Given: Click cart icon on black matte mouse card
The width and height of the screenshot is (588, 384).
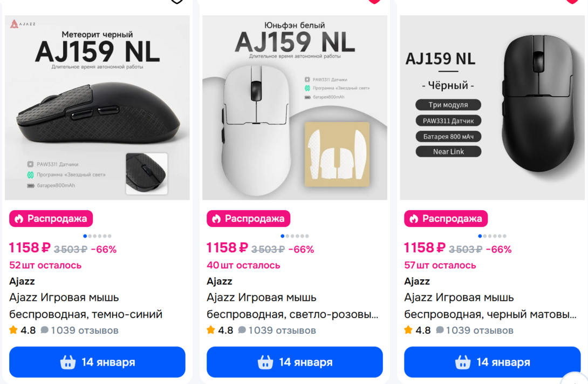Looking at the screenshot, I should point(463,362).
